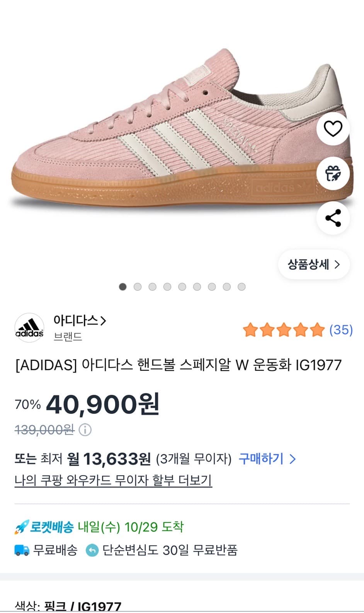Tap the Rocket delivery badge

[44, 527]
